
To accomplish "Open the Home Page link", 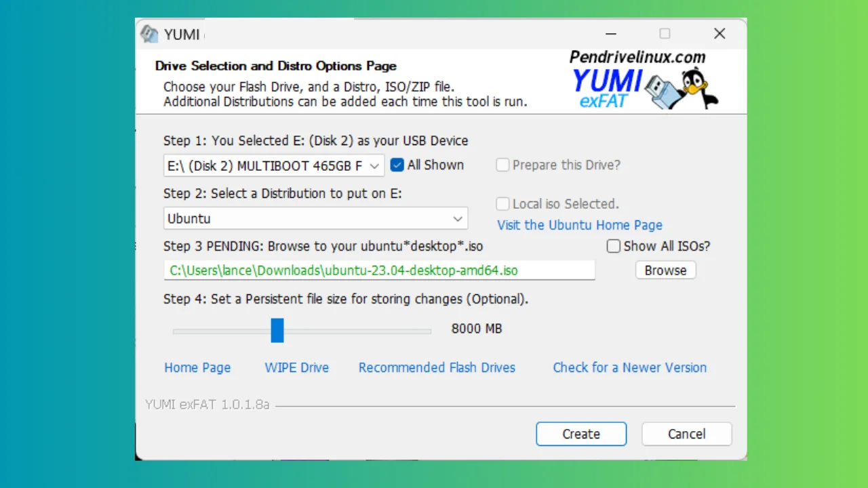I will pyautogui.click(x=197, y=367).
